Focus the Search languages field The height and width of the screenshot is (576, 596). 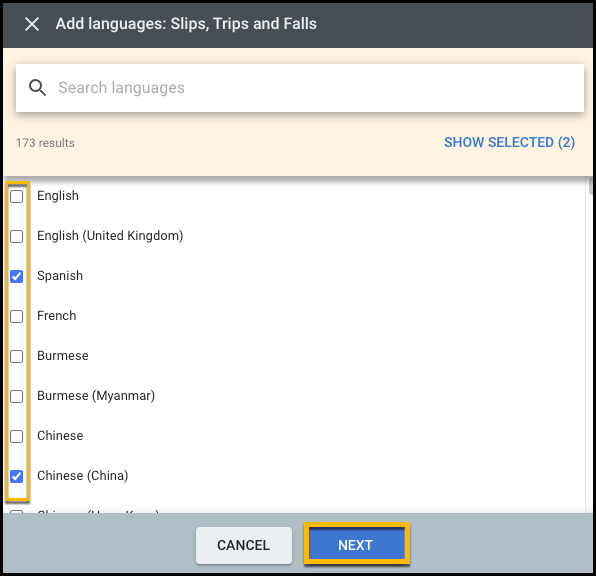[x=300, y=88]
